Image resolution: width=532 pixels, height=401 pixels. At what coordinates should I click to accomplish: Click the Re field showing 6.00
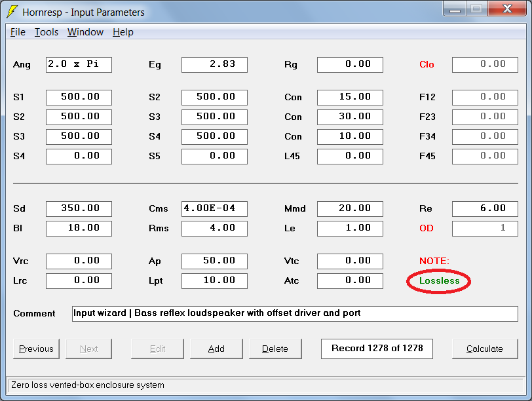pos(485,209)
